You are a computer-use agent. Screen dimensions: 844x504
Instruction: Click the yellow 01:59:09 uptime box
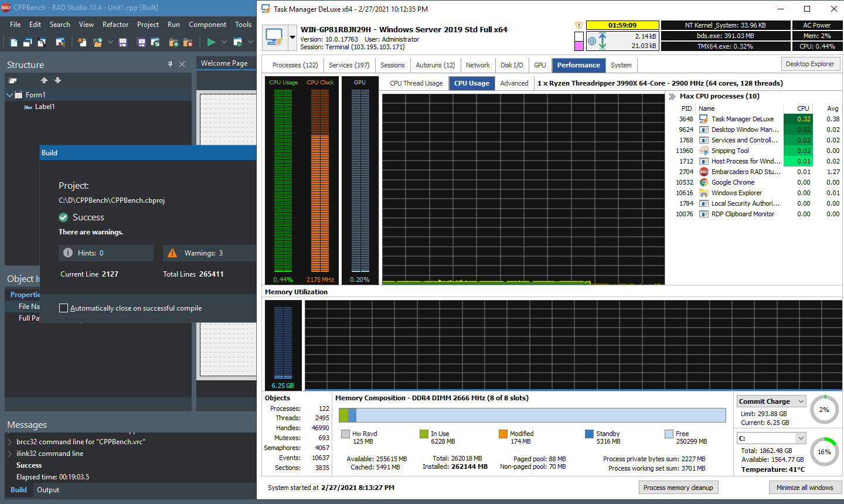[x=622, y=25]
